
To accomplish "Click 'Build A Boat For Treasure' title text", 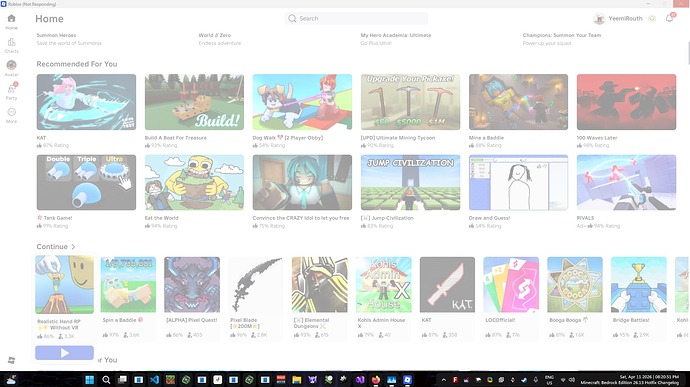I will (x=176, y=138).
